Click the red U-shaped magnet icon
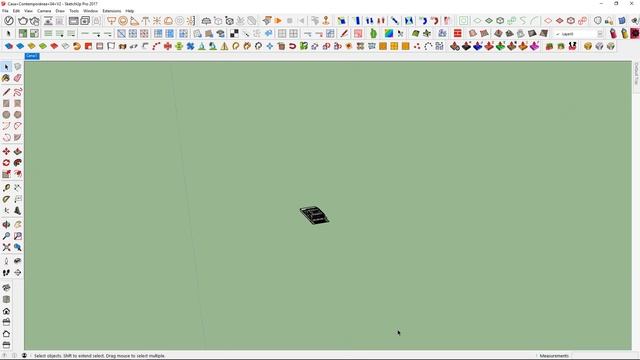Screen dimensions: 640x360 [x=293, y=46]
